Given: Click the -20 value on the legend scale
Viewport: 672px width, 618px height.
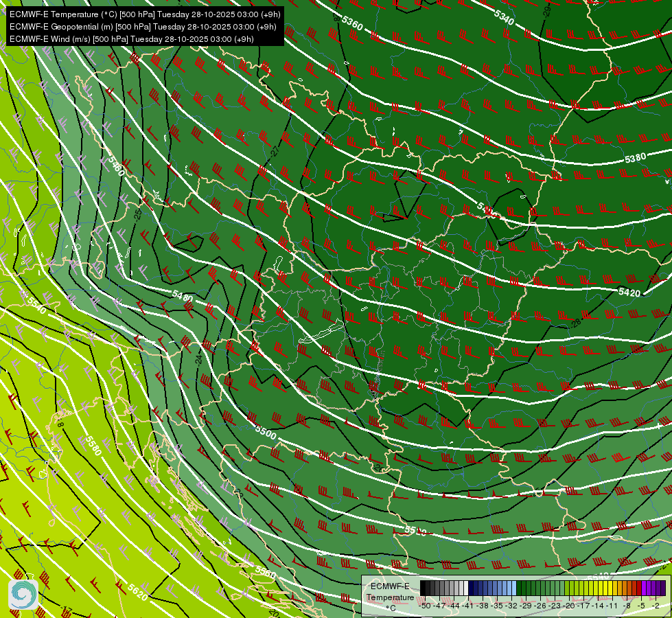Looking at the screenshot, I should coord(569,606).
